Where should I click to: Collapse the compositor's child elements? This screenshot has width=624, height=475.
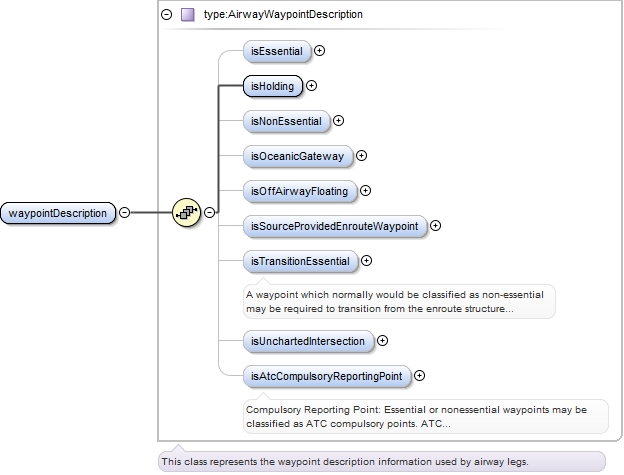(210, 212)
